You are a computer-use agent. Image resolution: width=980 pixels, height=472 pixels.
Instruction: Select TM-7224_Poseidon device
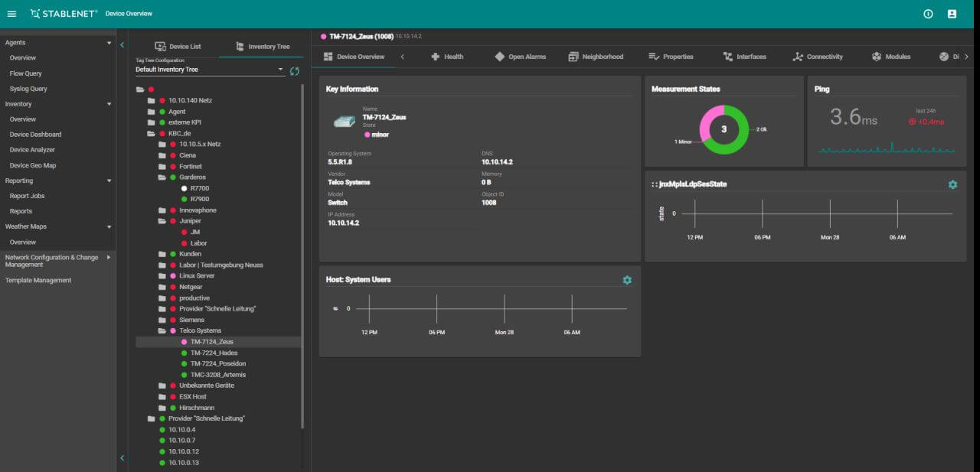217,364
